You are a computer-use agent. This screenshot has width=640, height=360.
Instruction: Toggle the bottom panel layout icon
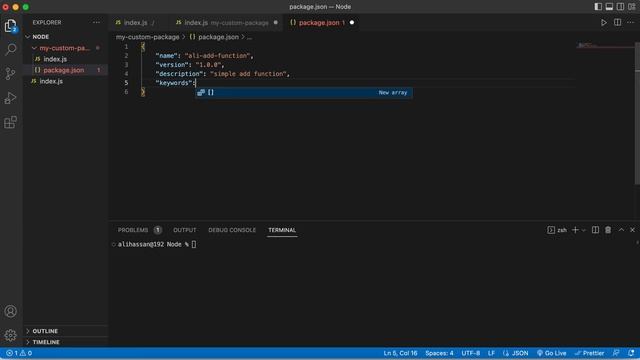(609, 7)
